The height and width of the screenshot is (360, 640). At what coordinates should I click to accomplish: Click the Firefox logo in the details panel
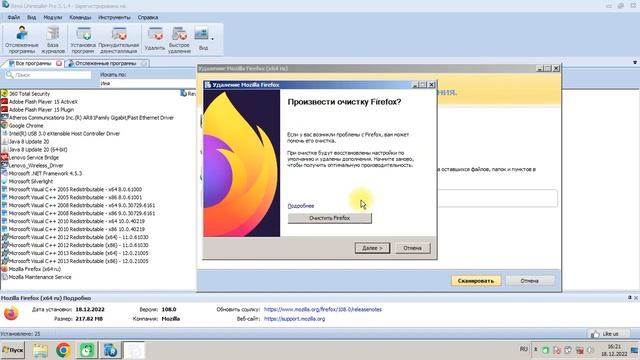pos(11,314)
